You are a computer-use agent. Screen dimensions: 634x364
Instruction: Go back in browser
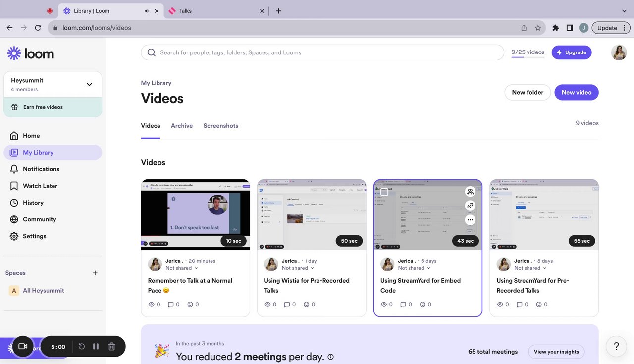click(9, 28)
